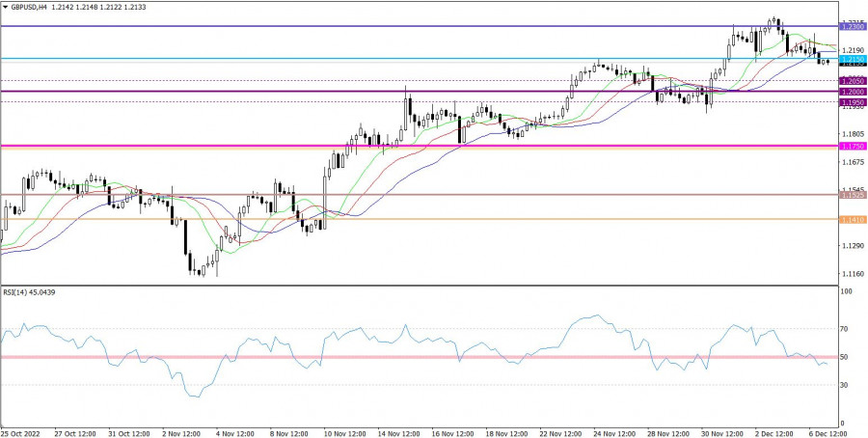
Task: Click the 1.1805 price scale label
Action: pos(852,134)
